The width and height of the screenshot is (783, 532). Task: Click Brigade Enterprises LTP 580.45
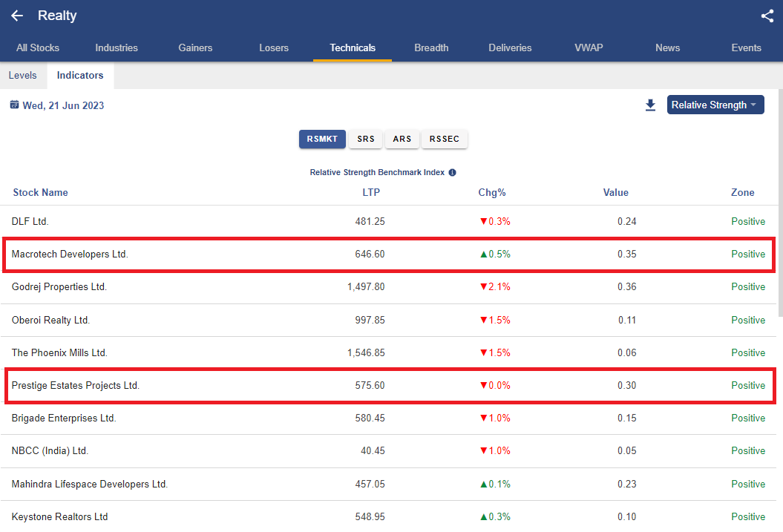(370, 418)
